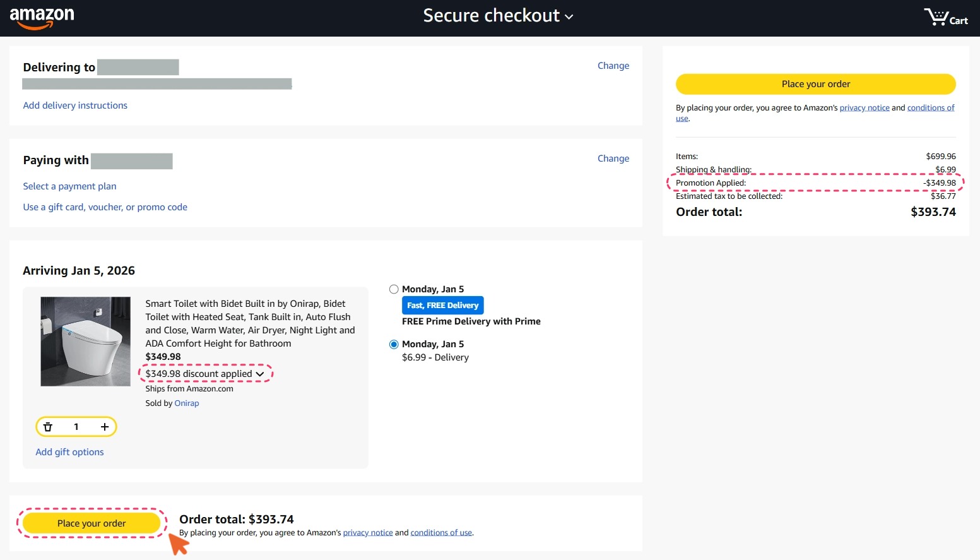The image size is (980, 560).
Task: Open privacy notice link at page bottom
Action: point(368,533)
